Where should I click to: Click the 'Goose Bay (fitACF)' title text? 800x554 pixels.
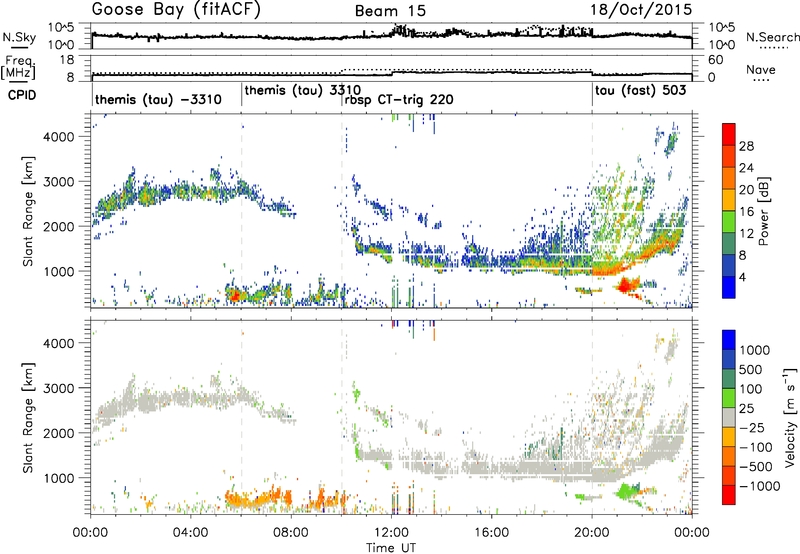point(176,10)
